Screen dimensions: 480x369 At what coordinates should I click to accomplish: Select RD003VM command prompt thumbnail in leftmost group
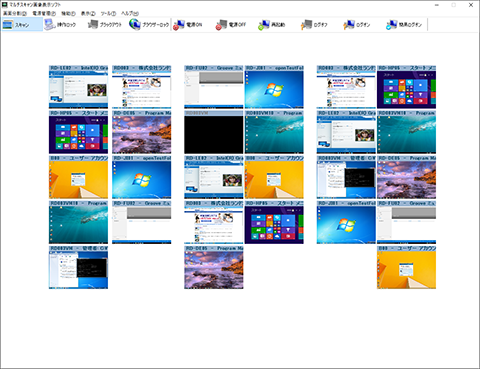coord(78,267)
